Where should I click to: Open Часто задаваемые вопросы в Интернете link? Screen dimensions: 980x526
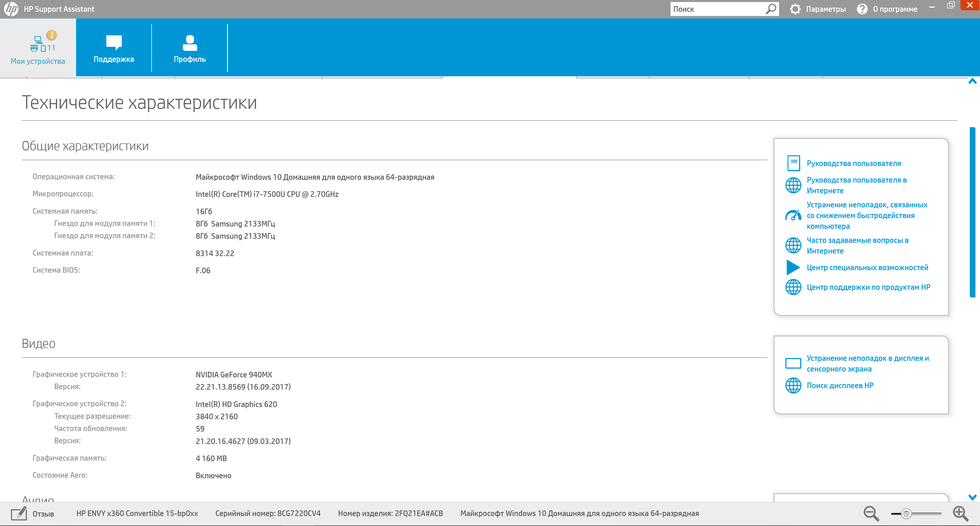pyautogui.click(x=857, y=245)
